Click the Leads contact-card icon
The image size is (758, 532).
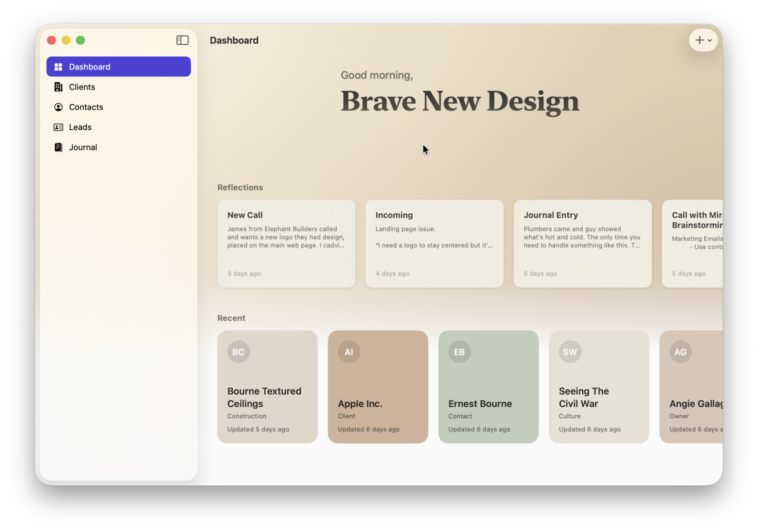(x=58, y=127)
